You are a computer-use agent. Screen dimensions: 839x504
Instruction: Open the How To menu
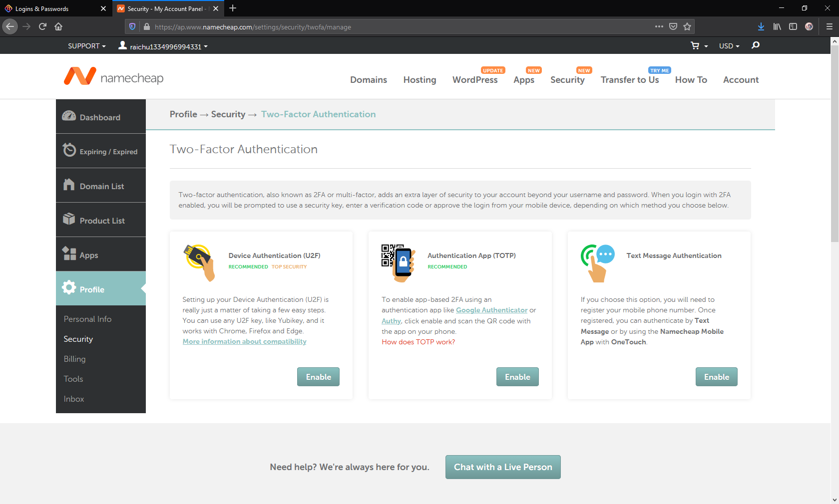tap(691, 80)
